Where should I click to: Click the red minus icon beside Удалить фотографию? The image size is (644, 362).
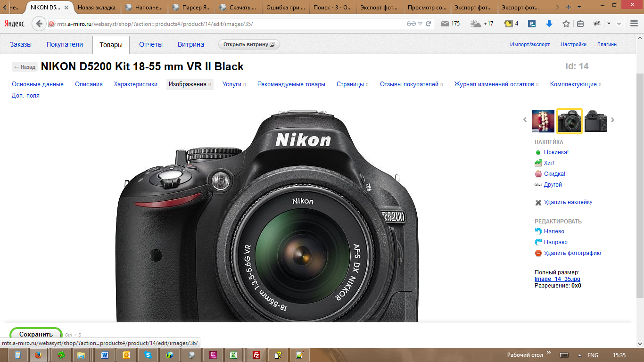click(538, 253)
